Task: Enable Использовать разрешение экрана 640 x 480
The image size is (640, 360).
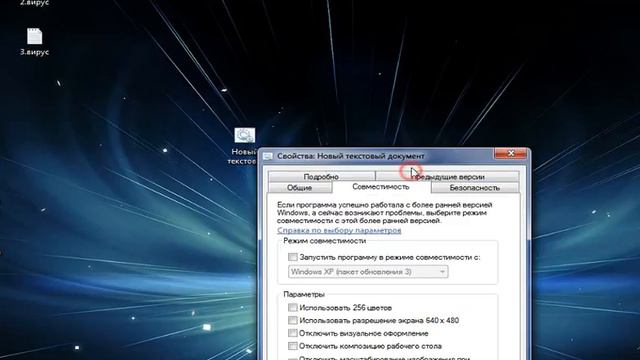Action: 293,320
